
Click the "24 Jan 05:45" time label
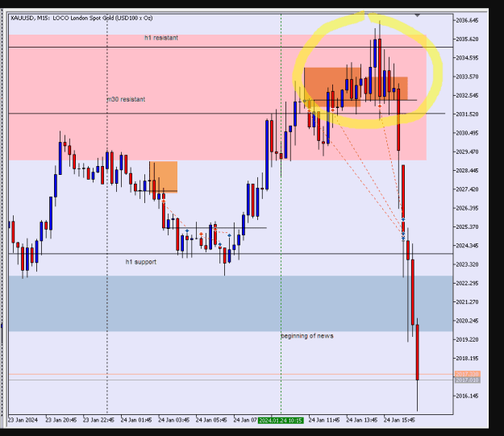point(211,420)
